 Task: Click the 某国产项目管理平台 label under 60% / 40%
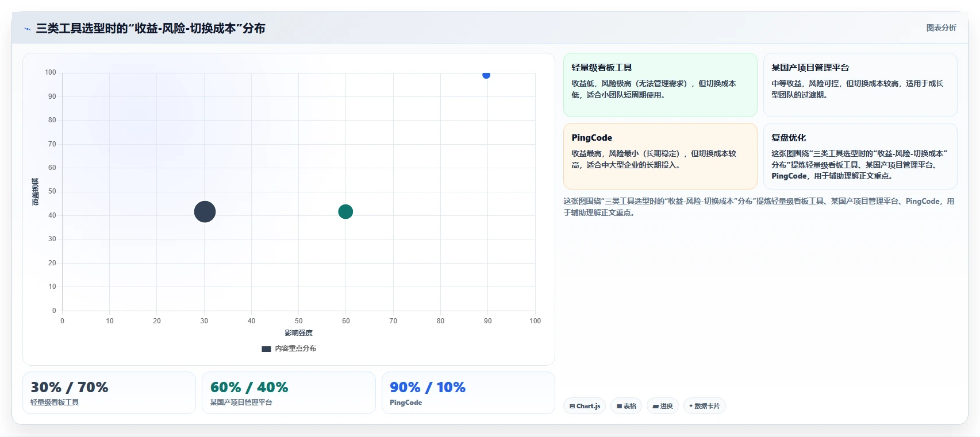(x=241, y=403)
